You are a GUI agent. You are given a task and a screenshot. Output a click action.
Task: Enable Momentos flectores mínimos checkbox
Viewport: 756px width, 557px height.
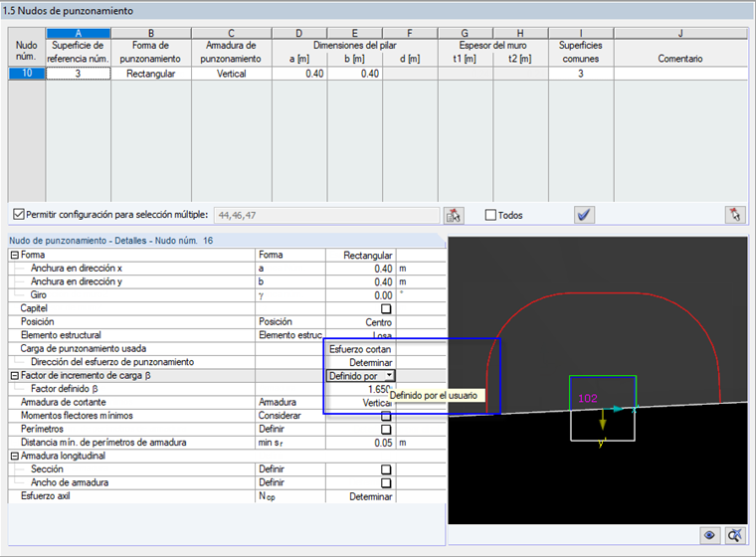[x=386, y=416]
